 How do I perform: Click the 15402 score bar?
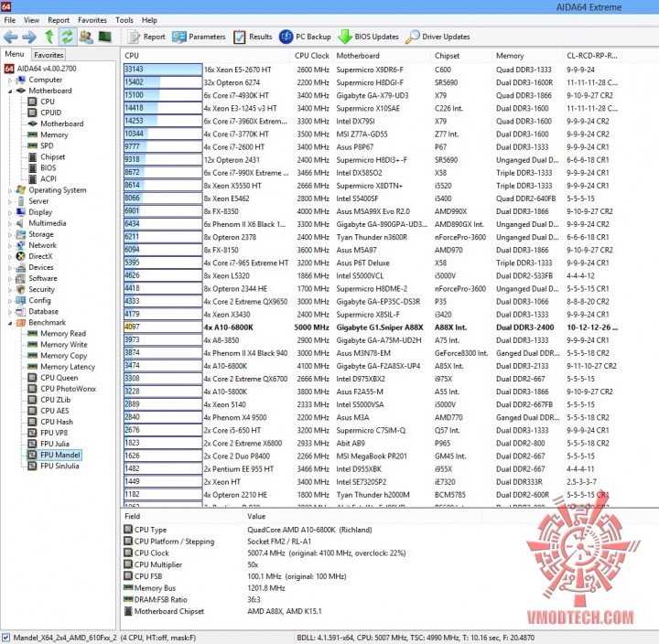pos(163,82)
